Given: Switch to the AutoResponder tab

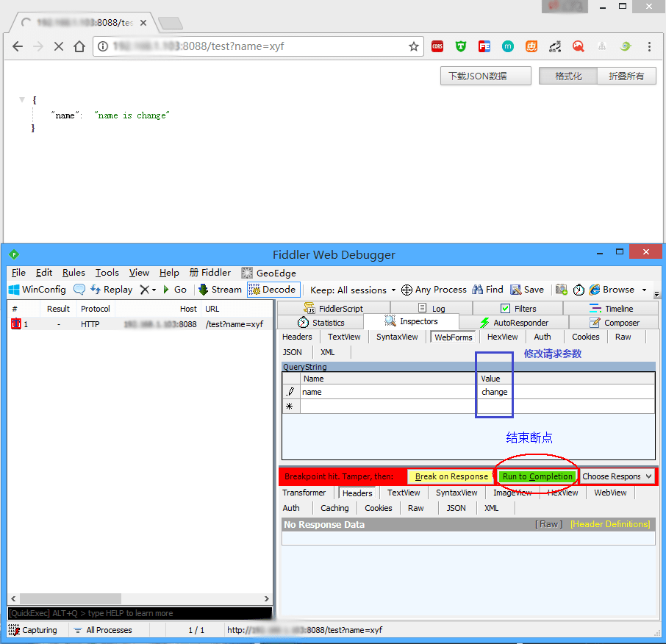Looking at the screenshot, I should point(514,323).
